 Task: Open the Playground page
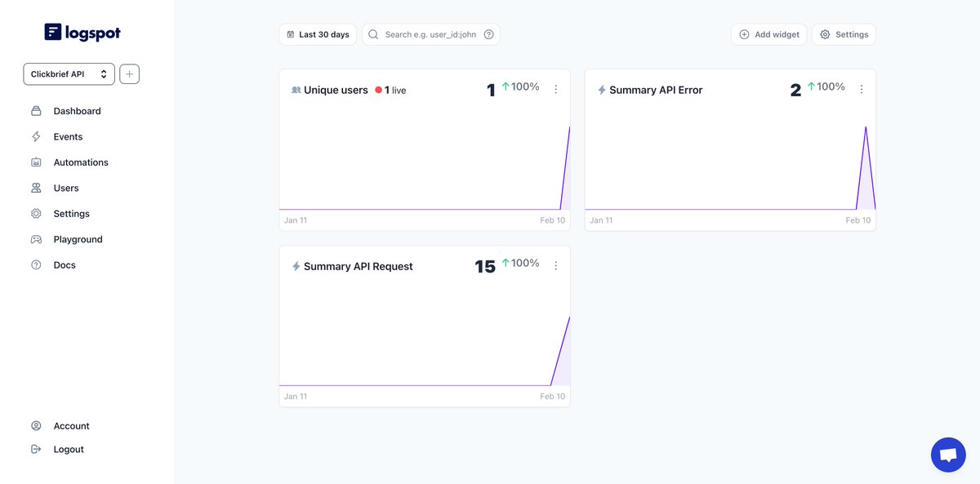[x=78, y=239]
